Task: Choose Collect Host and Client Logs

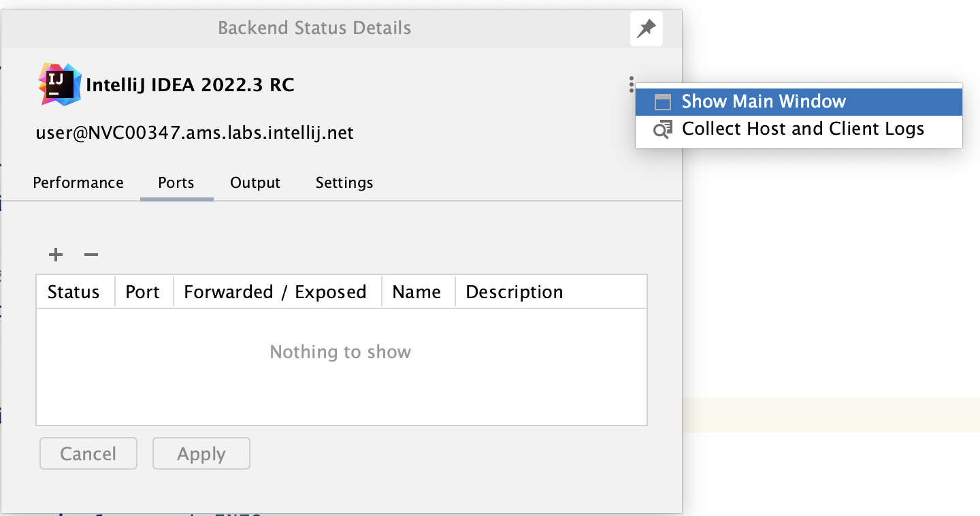Action: point(803,128)
